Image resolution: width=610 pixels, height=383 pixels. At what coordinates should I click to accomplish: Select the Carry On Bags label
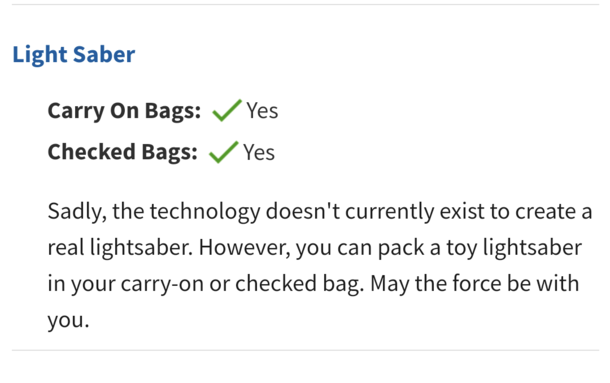tap(124, 111)
